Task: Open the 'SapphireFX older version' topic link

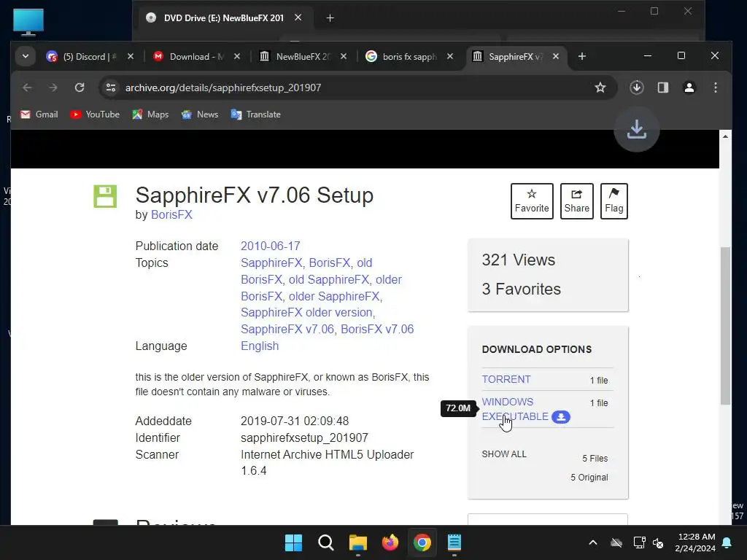Action: click(x=306, y=312)
